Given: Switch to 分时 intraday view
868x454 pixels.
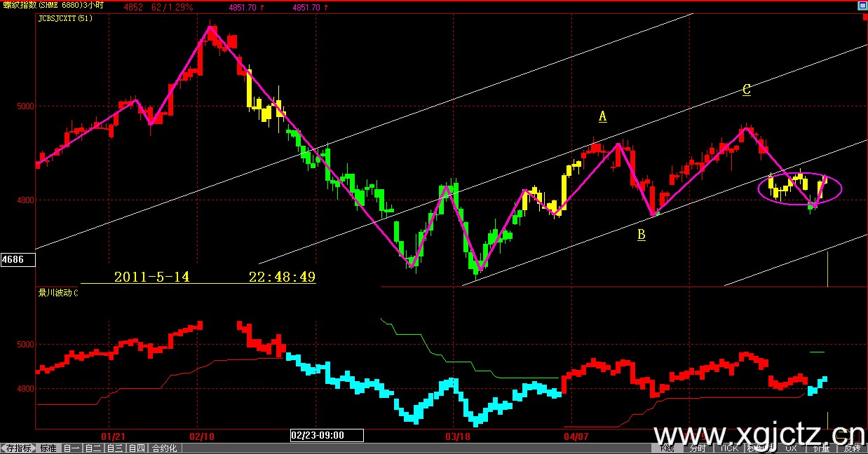Looking at the screenshot, I should coord(698,448).
